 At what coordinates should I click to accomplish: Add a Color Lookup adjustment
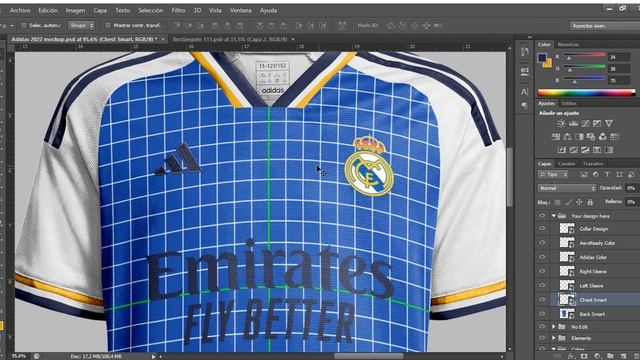615,137
